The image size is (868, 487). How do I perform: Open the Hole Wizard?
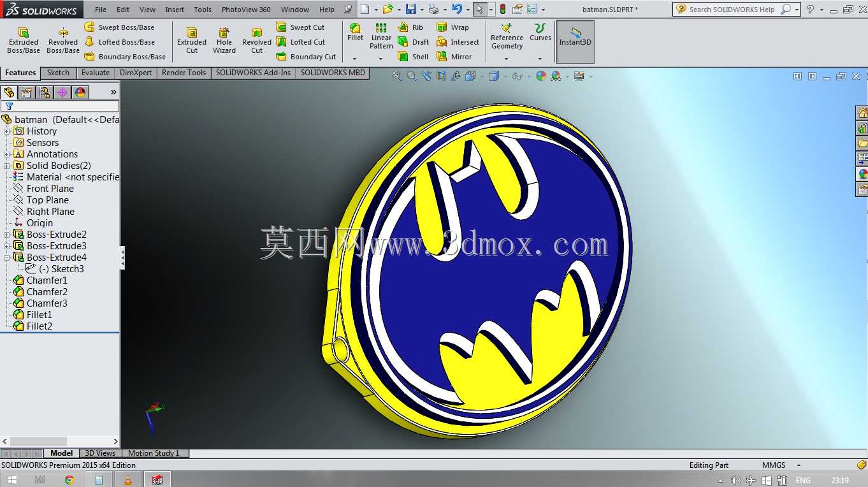click(224, 41)
